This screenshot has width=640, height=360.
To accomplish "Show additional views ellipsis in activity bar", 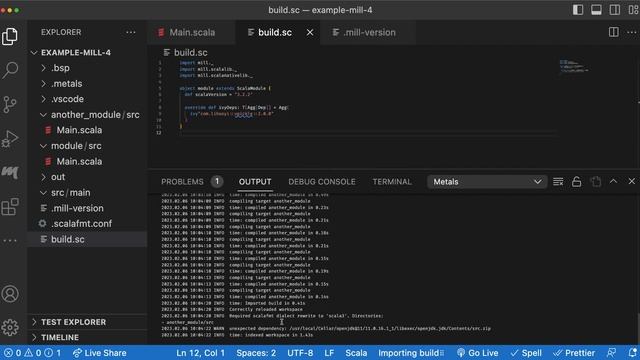I will pos(10,240).
